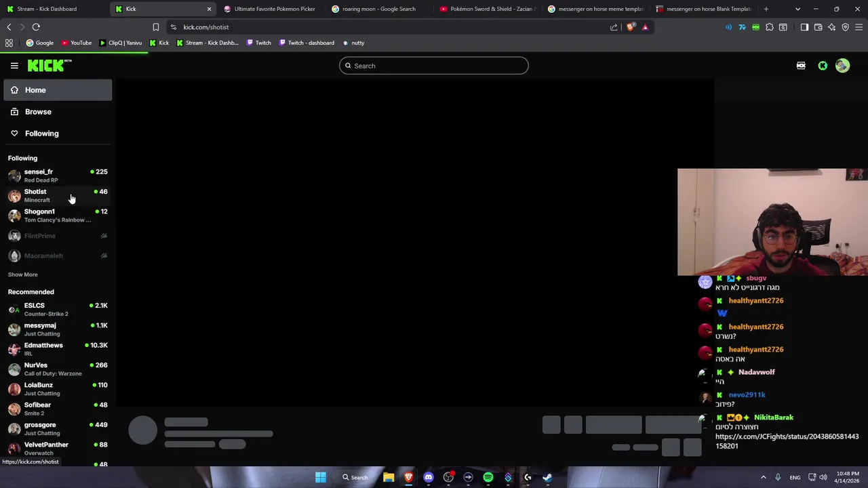This screenshot has width=868, height=488.
Task: Open the Following section in sidebar
Action: click(x=58, y=134)
